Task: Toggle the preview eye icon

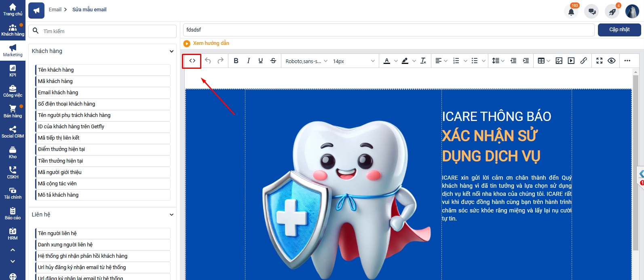Action: pos(611,61)
